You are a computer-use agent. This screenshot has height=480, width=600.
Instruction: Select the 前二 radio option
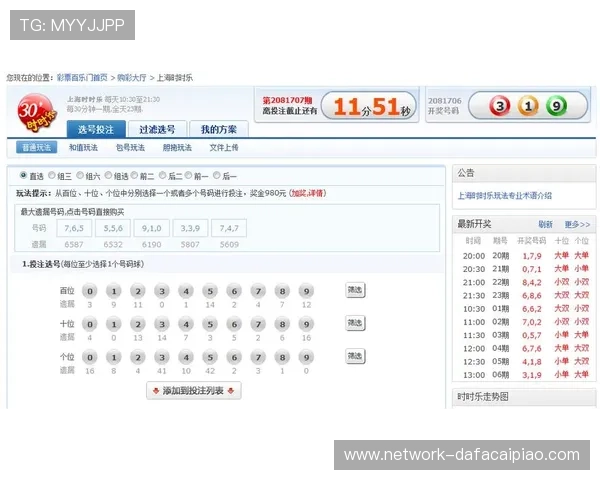point(134,175)
